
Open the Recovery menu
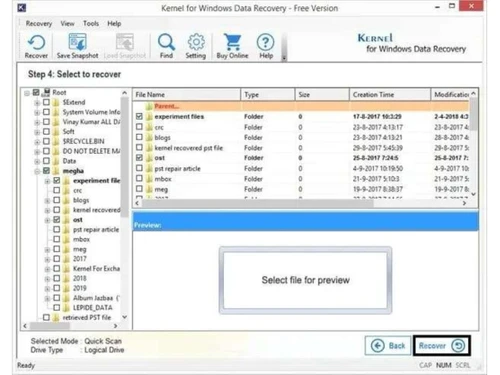[39, 24]
